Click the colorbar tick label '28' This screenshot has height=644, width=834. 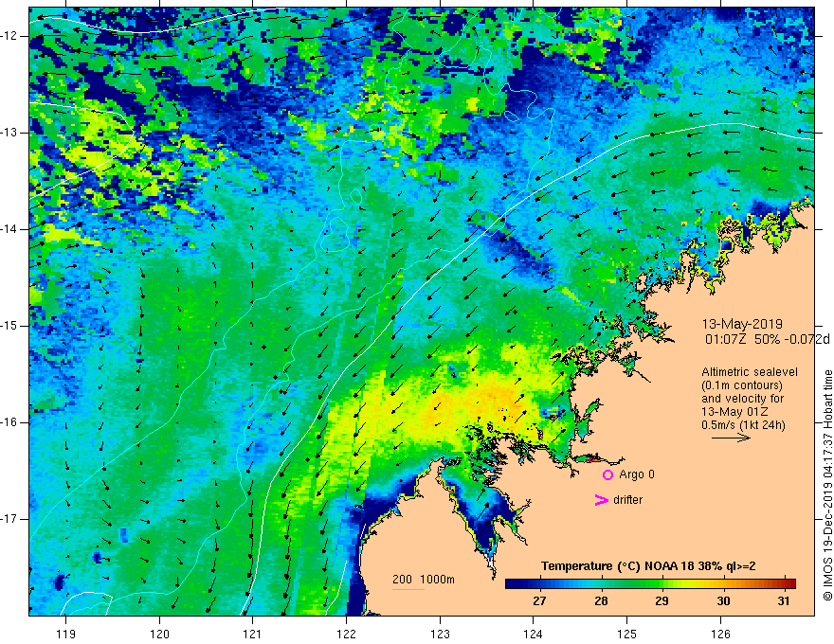coord(601,601)
